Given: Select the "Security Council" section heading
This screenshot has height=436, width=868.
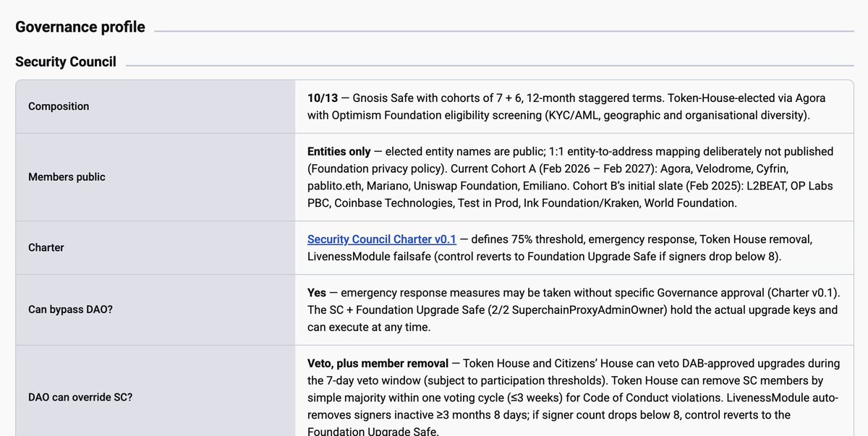Looking at the screenshot, I should click(x=66, y=62).
